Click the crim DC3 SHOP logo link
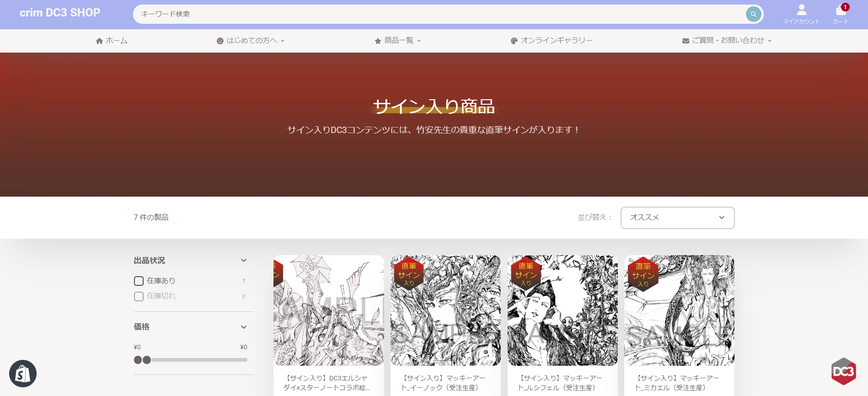This screenshot has height=396, width=868. [60, 13]
